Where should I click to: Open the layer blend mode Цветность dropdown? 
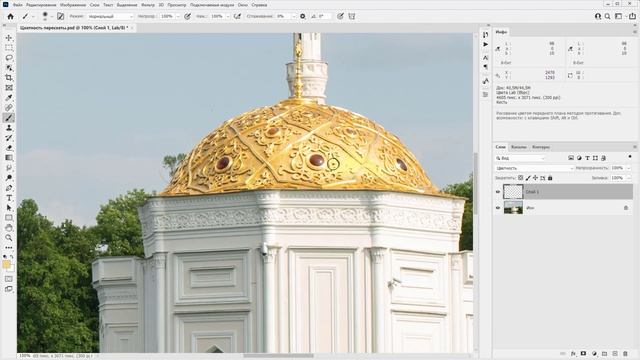point(534,168)
